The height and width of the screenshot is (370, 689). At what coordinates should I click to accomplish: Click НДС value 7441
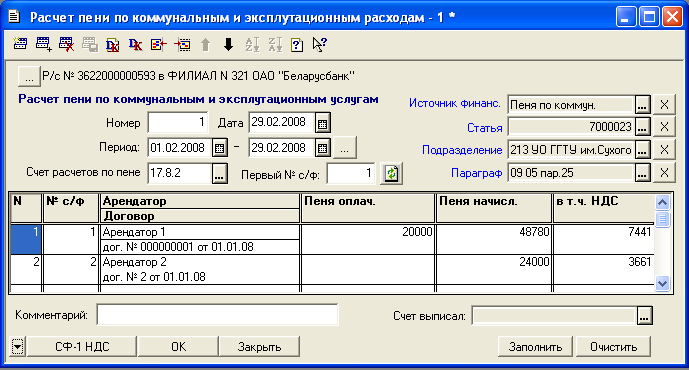click(x=604, y=239)
